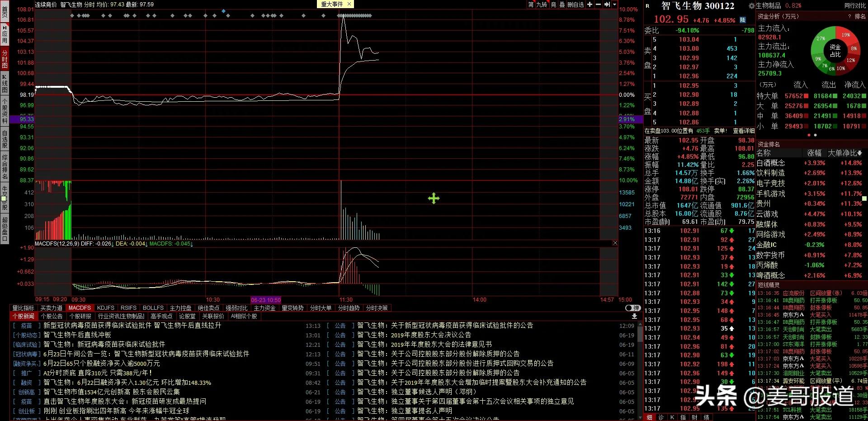Select the 诊 diagnosis bottom tab
This screenshot has height=421, width=868.
(x=661, y=417)
